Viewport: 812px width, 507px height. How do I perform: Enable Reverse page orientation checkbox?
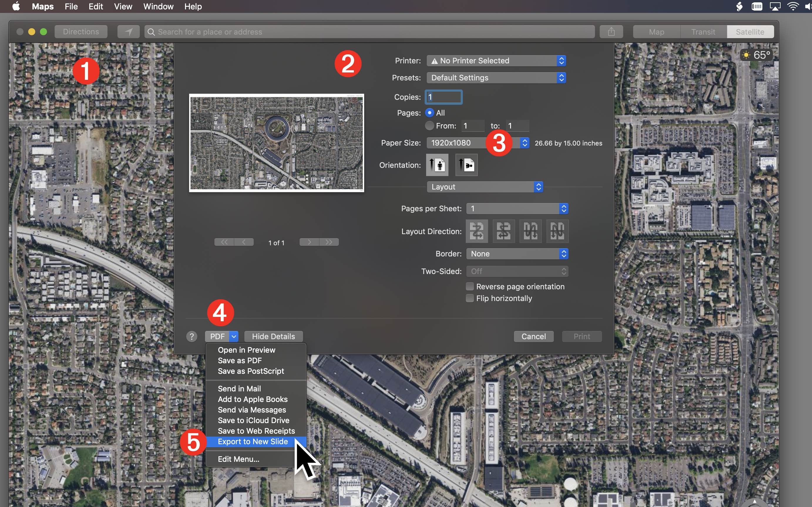point(470,286)
